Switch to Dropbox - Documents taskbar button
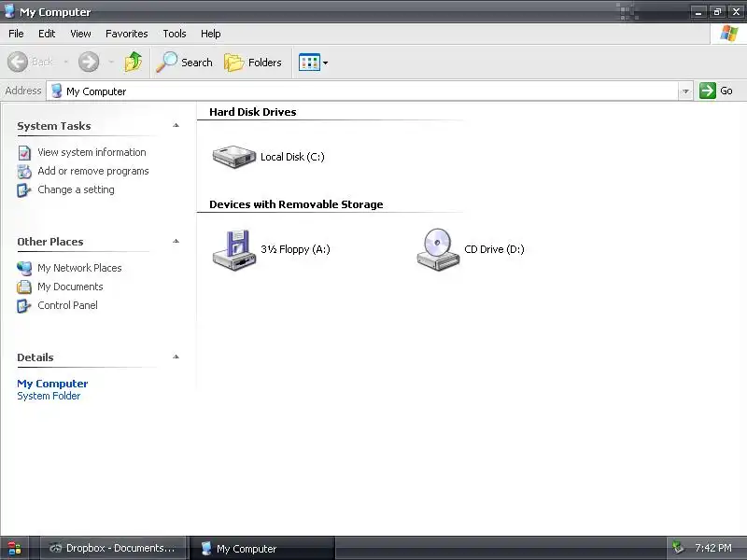 [112, 548]
